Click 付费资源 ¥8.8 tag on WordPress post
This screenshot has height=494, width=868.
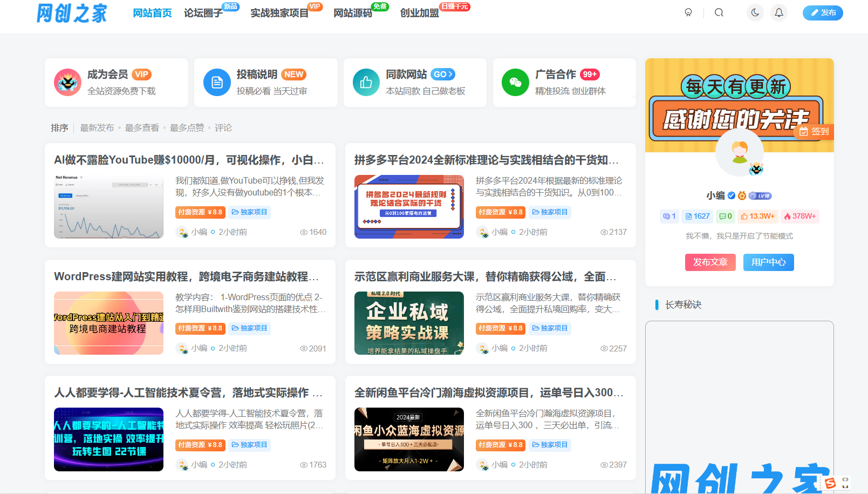click(200, 328)
